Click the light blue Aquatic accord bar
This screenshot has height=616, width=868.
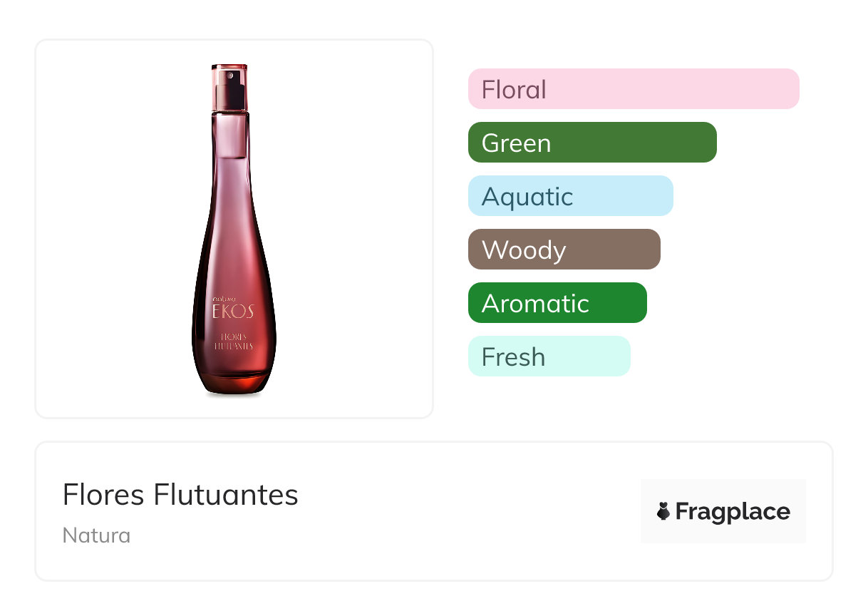coord(570,196)
